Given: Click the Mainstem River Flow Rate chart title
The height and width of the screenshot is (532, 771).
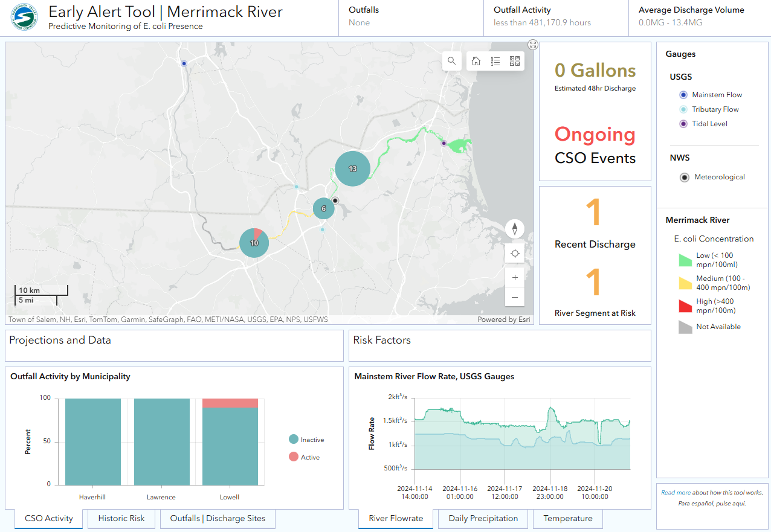Looking at the screenshot, I should coord(434,376).
